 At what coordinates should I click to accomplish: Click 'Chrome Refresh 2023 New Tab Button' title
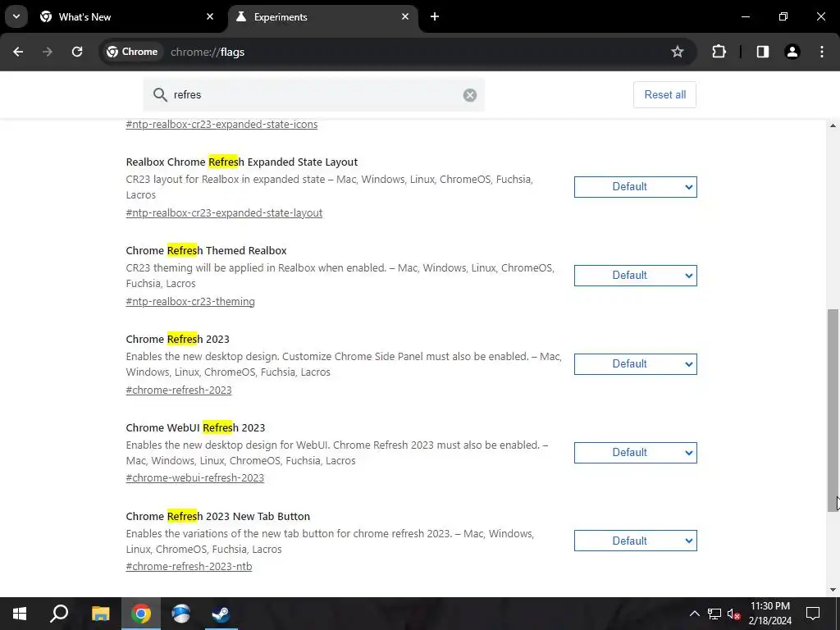[218, 517]
